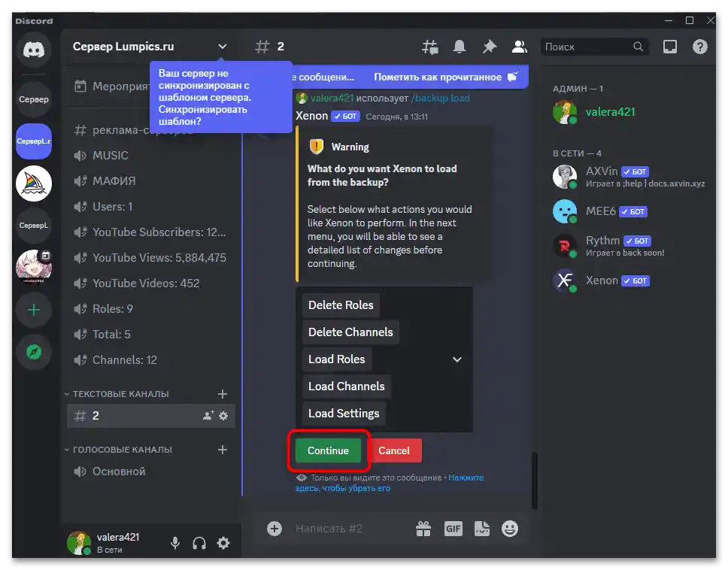Open the Threads icon in channel header
Viewport: 728px width, 570px height.
430,47
